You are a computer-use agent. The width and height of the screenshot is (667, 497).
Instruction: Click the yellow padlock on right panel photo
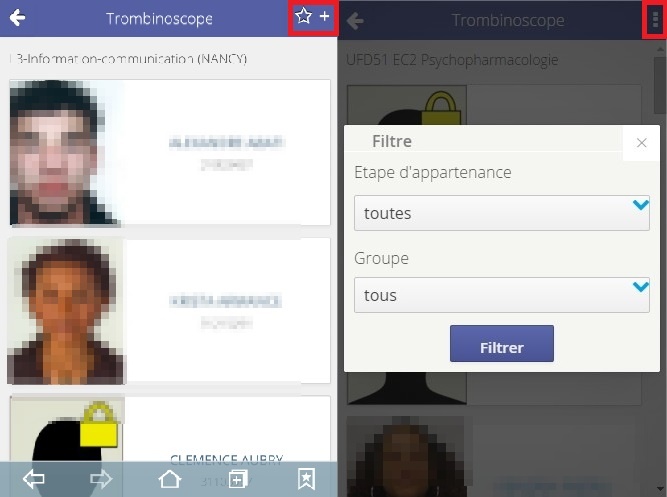441,109
